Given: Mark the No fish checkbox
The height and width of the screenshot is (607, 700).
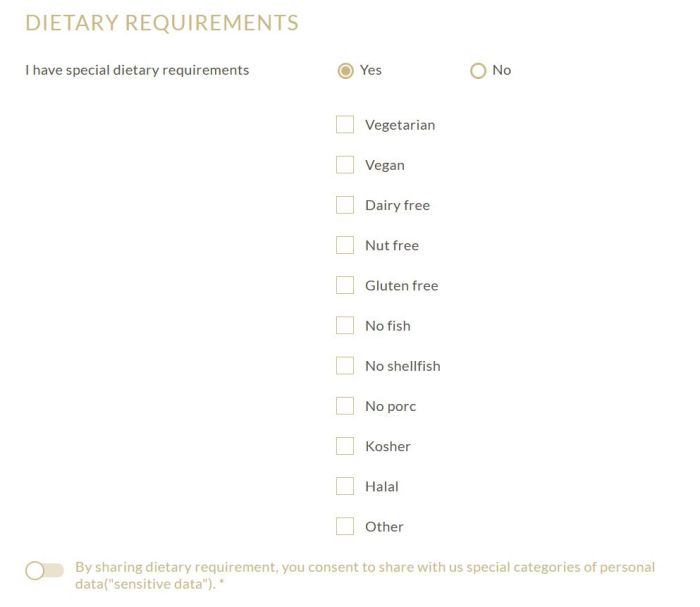Looking at the screenshot, I should [345, 325].
